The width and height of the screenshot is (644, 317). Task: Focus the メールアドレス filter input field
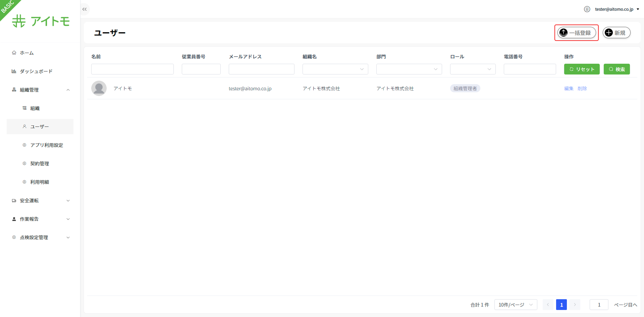(x=261, y=69)
